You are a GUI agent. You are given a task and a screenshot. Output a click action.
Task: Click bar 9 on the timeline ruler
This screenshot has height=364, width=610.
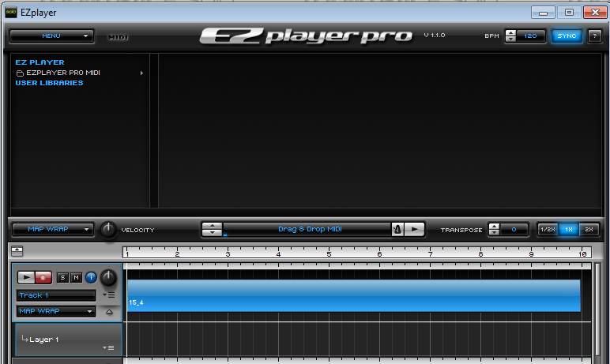pos(532,253)
